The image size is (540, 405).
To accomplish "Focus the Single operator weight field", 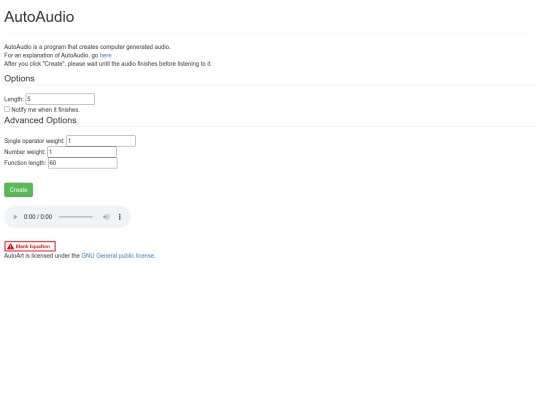I will [101, 141].
